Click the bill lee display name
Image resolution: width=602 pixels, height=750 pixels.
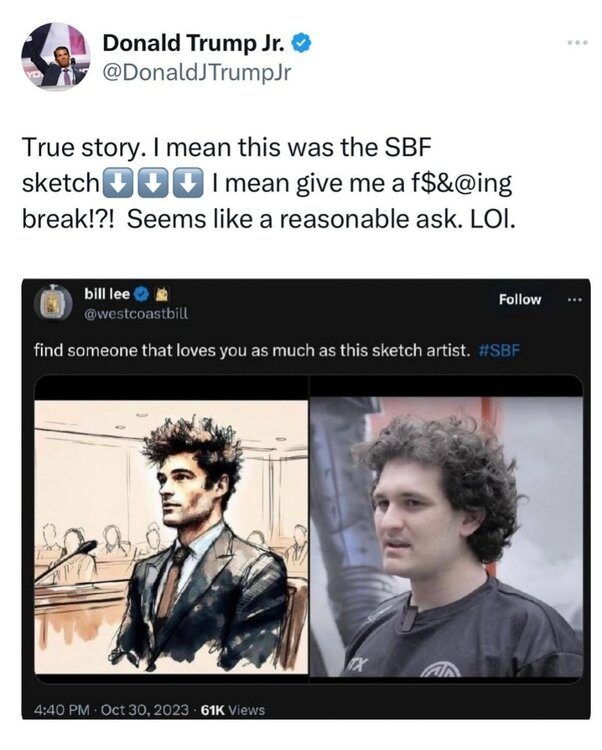click(107, 294)
